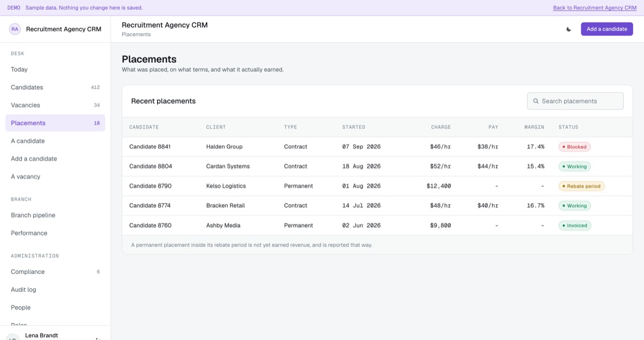This screenshot has width=644, height=340.
Task: Click the 01 Aug 2026 start date
Action: (362, 186)
